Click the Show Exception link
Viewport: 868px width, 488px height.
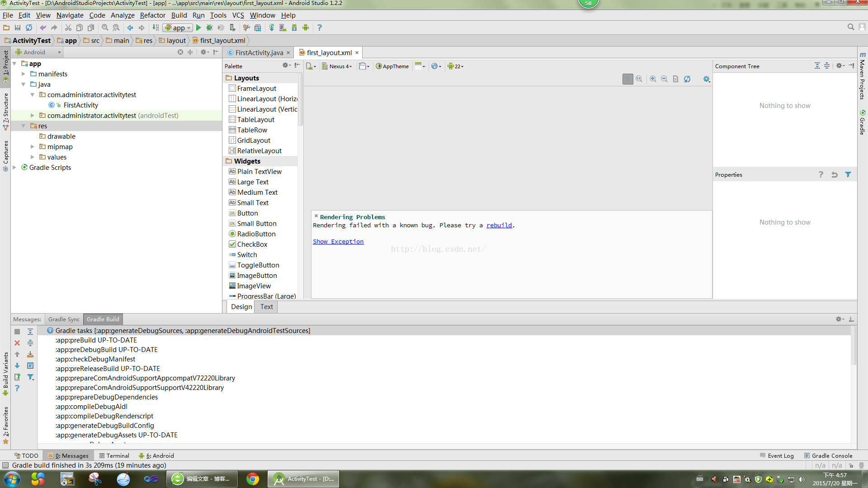pyautogui.click(x=338, y=242)
